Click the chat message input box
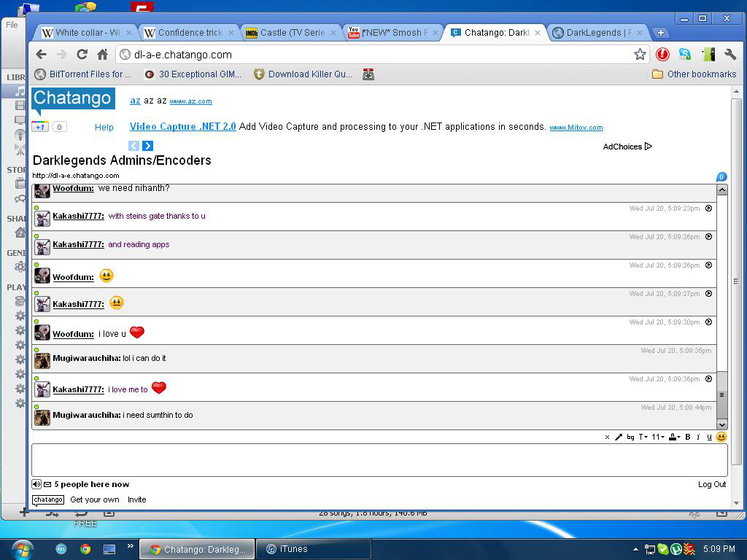747x560 pixels. click(x=379, y=460)
